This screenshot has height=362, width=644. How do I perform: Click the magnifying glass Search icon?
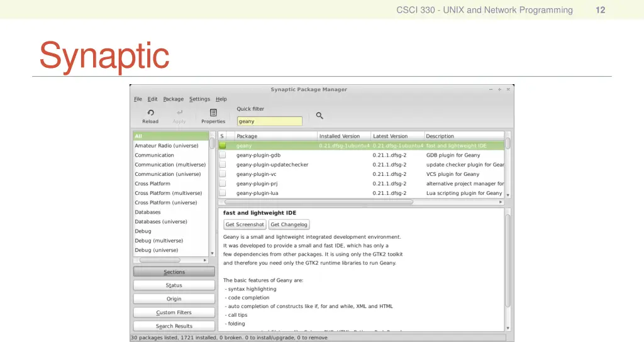[319, 116]
